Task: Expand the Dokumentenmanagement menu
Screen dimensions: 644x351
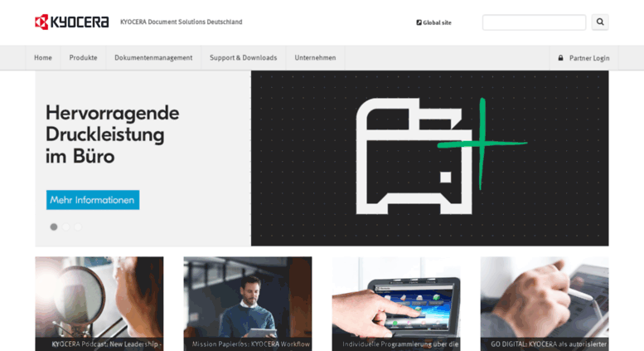Action: click(153, 58)
